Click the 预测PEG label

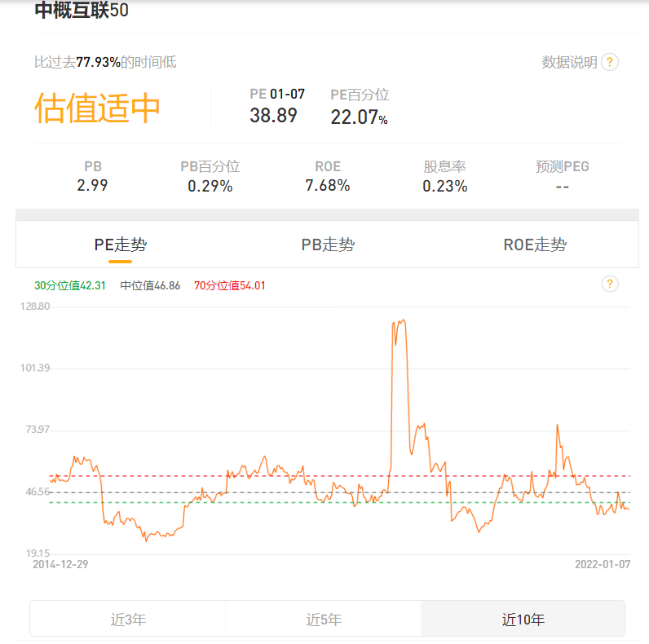(x=562, y=167)
